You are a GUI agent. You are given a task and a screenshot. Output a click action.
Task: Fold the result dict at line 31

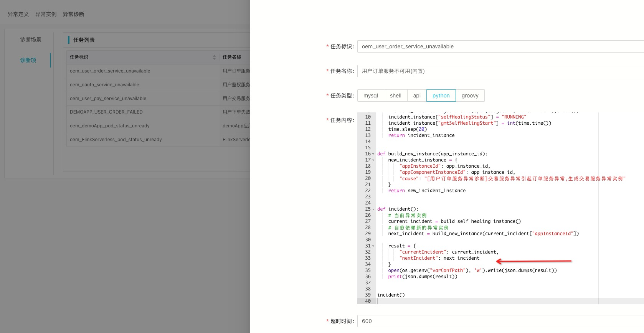coord(373,246)
